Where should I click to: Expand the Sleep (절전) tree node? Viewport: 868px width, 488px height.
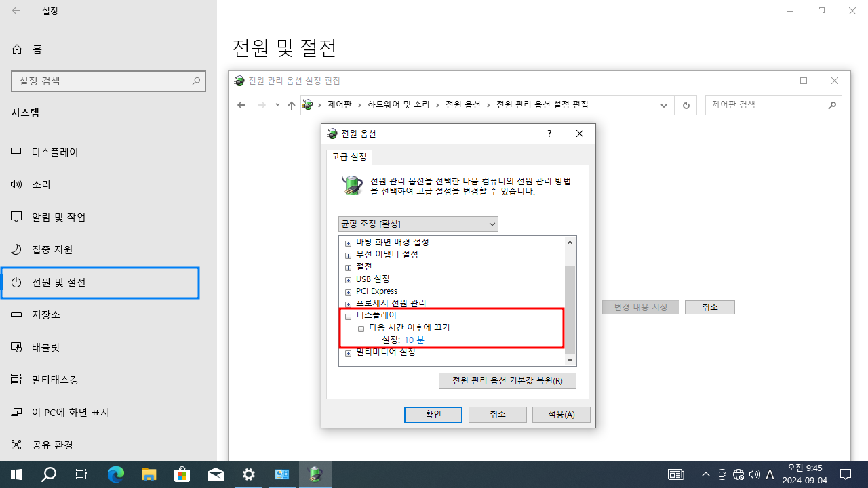tap(348, 268)
